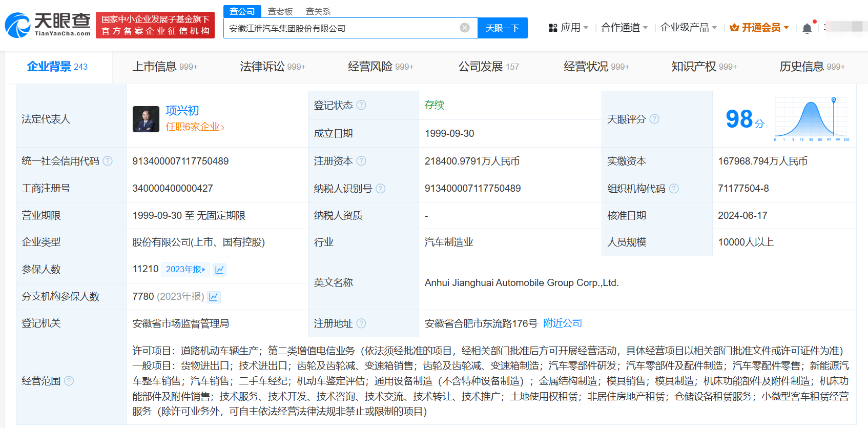Click help icon next to 注册地址
Image resolution: width=868 pixels, height=428 pixels.
[x=361, y=323]
